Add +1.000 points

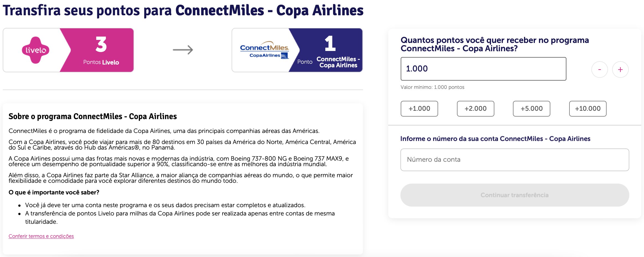tap(419, 109)
